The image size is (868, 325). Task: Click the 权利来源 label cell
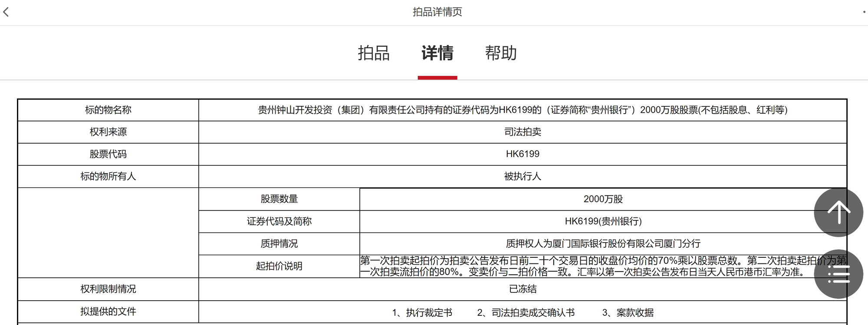coord(108,132)
